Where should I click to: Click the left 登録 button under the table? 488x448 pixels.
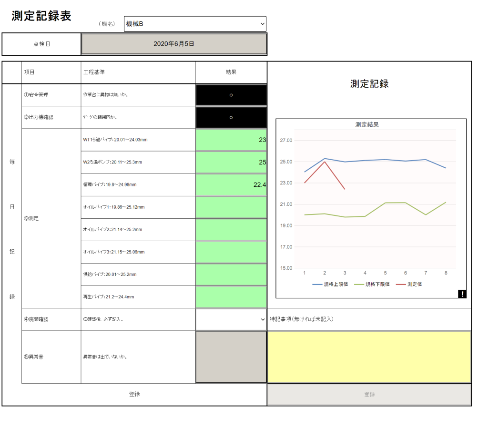click(134, 394)
